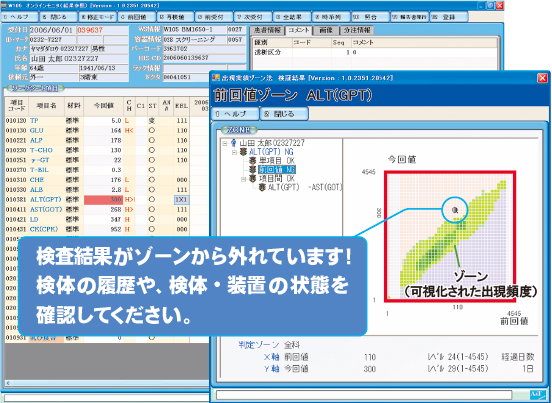Click the 受付日 field showing 2006/06/01
Screen dimensions: 552x403
click(x=52, y=30)
